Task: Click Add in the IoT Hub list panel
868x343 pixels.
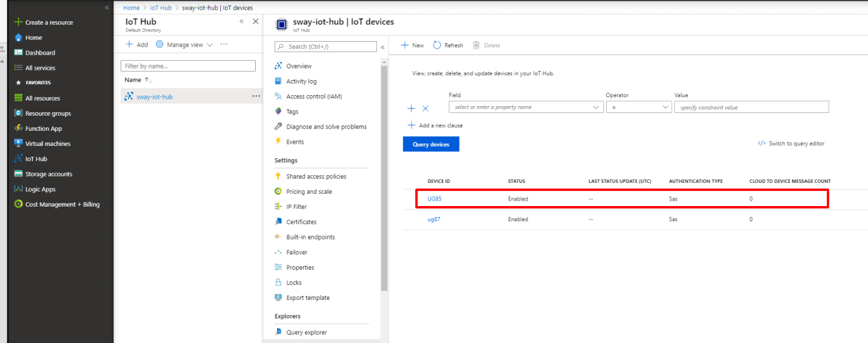Action: (x=137, y=45)
